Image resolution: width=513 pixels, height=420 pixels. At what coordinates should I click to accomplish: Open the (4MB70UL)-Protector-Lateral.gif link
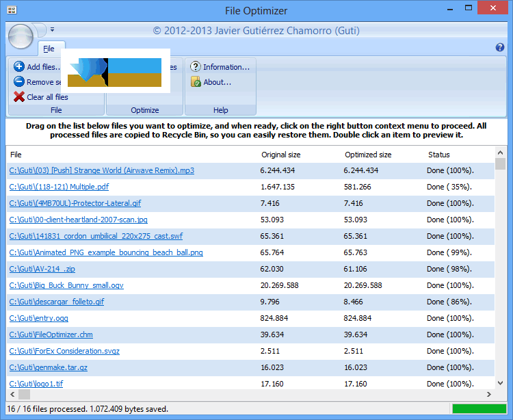75,203
